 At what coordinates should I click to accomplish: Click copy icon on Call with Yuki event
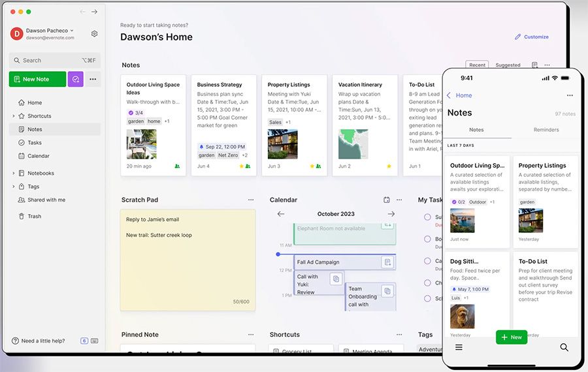point(336,279)
